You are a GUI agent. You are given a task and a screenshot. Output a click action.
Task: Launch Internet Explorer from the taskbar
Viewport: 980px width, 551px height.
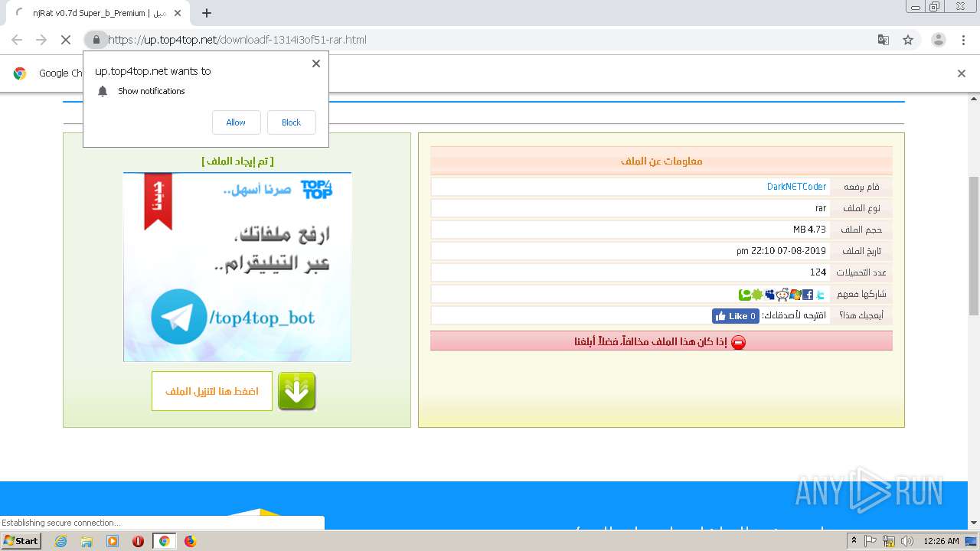pyautogui.click(x=60, y=541)
